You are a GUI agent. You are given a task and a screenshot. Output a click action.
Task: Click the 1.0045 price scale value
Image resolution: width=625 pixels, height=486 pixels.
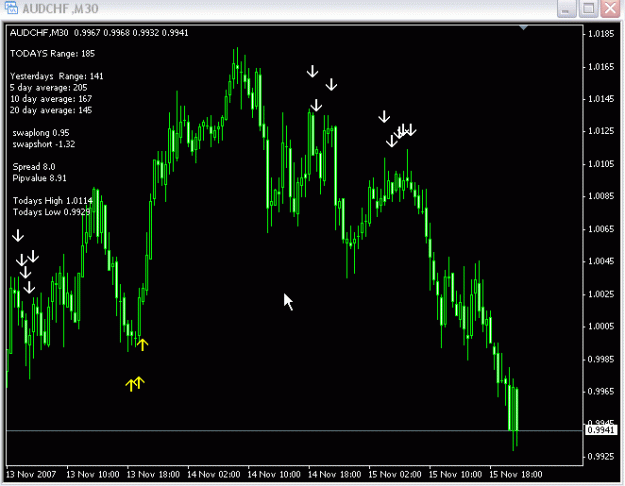(601, 261)
